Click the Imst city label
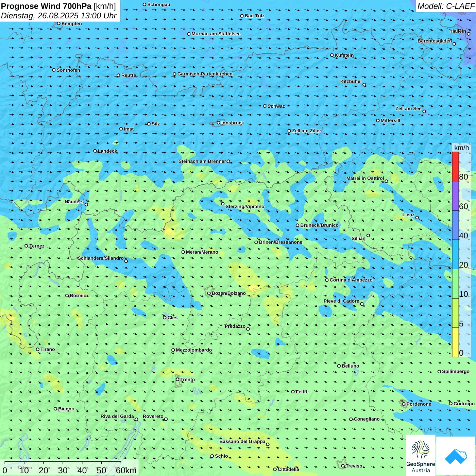 129,129
